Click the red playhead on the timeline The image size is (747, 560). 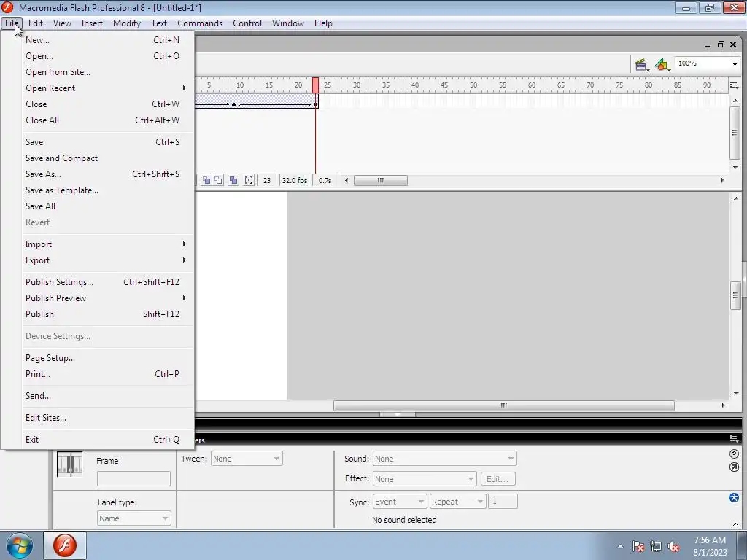(x=315, y=85)
